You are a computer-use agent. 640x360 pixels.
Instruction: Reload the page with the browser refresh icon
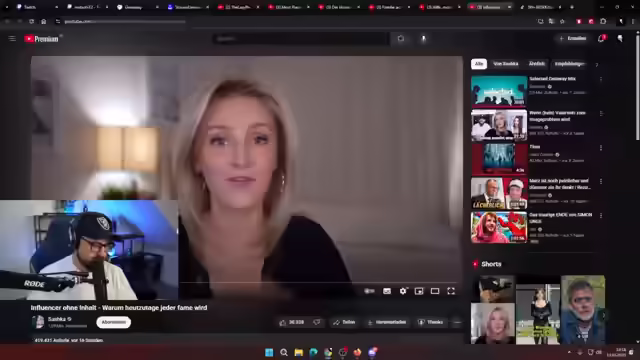[31, 21]
